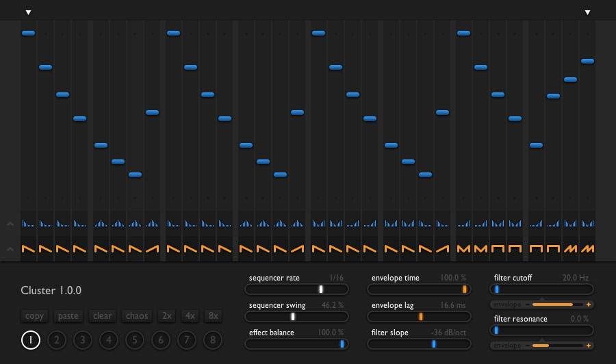This screenshot has height=364, width=616.
Task: Click the envelope shape icon of step 1
Action: tap(28, 248)
